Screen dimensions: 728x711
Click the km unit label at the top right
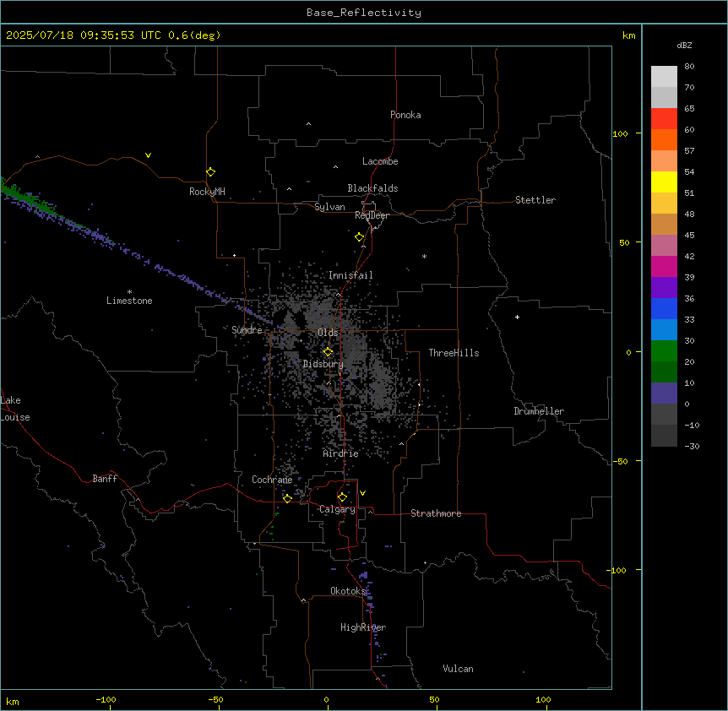pyautogui.click(x=629, y=35)
